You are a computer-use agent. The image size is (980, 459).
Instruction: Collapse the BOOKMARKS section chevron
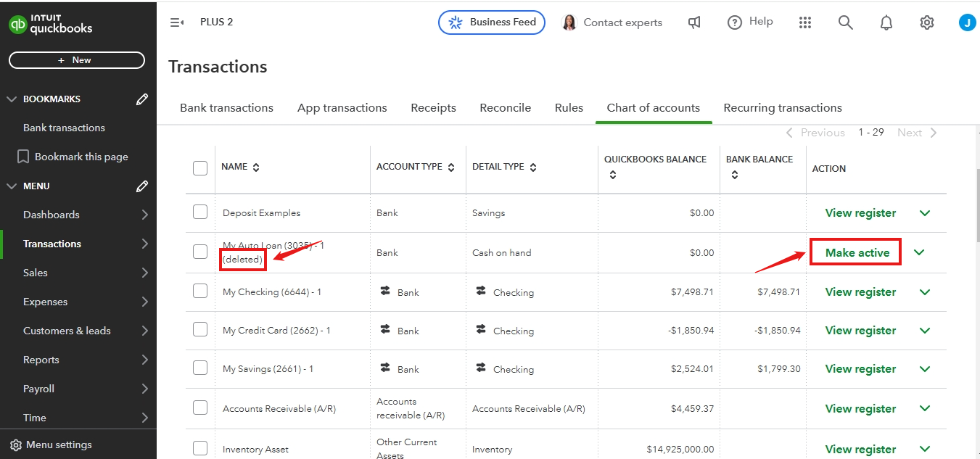coord(12,99)
